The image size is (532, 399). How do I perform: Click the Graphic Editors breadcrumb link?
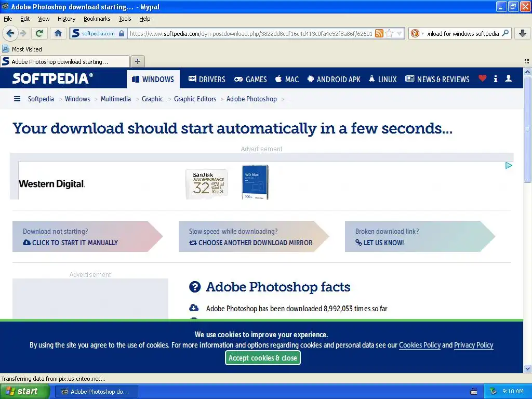pyautogui.click(x=195, y=99)
